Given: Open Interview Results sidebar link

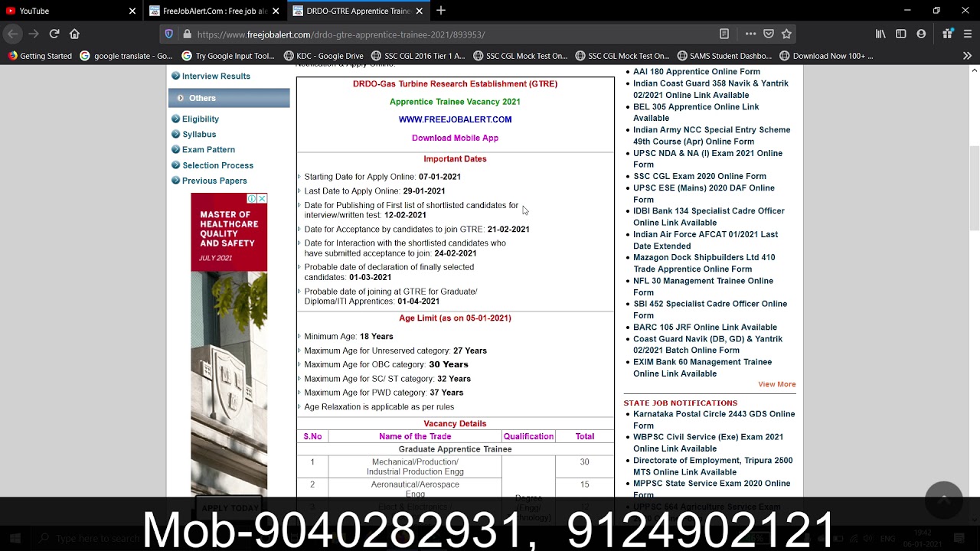Looking at the screenshot, I should point(216,76).
